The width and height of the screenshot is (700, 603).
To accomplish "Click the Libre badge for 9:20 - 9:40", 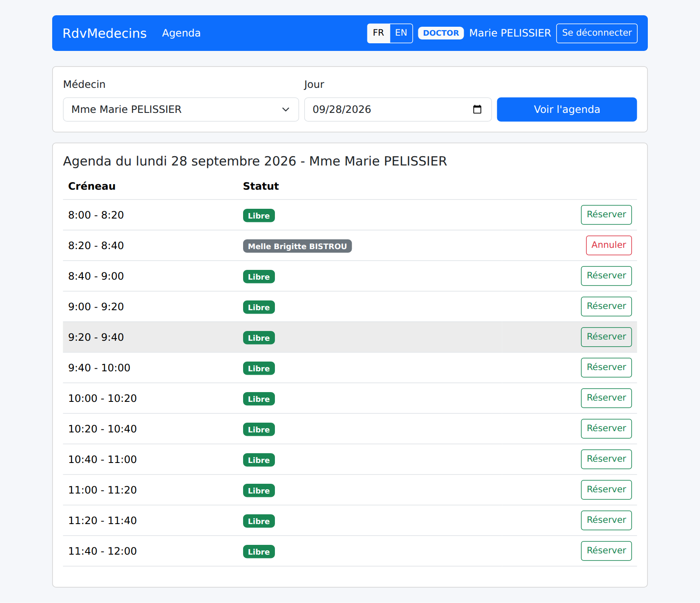I will [x=259, y=338].
